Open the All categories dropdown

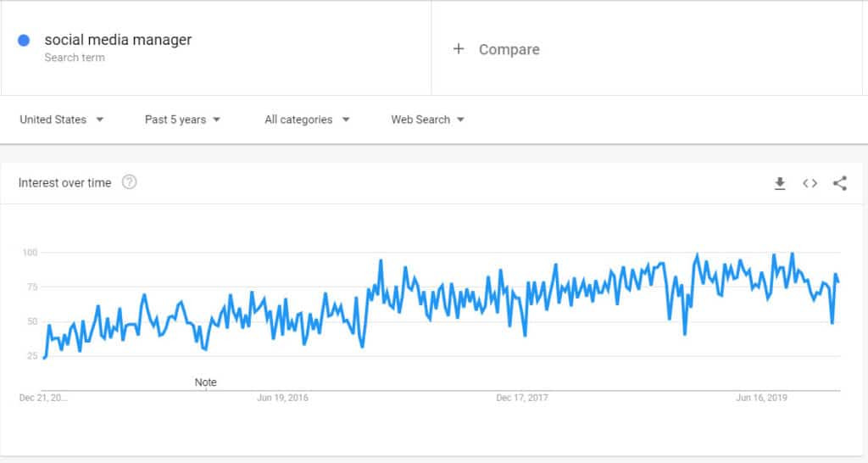[x=307, y=120]
